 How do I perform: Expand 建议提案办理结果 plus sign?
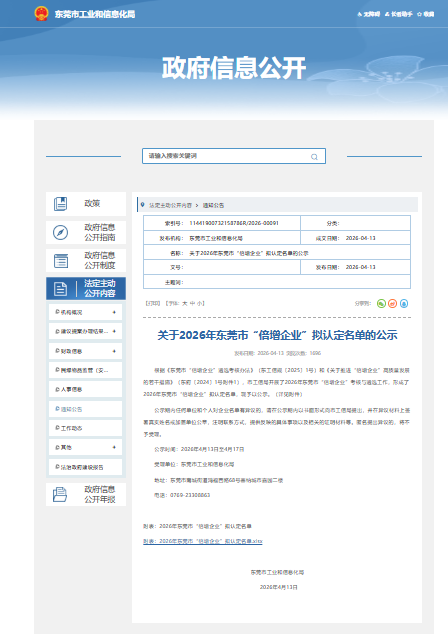[114, 332]
